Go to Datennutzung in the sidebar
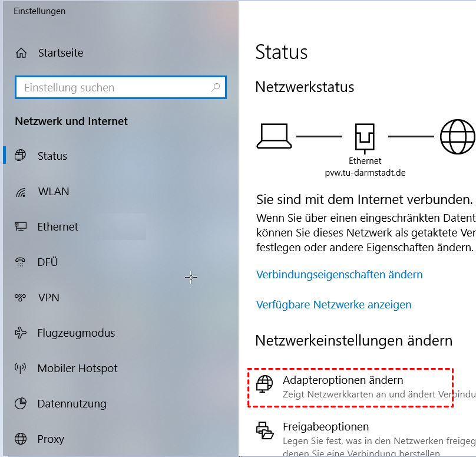This screenshot has height=457, width=476. 72,404
